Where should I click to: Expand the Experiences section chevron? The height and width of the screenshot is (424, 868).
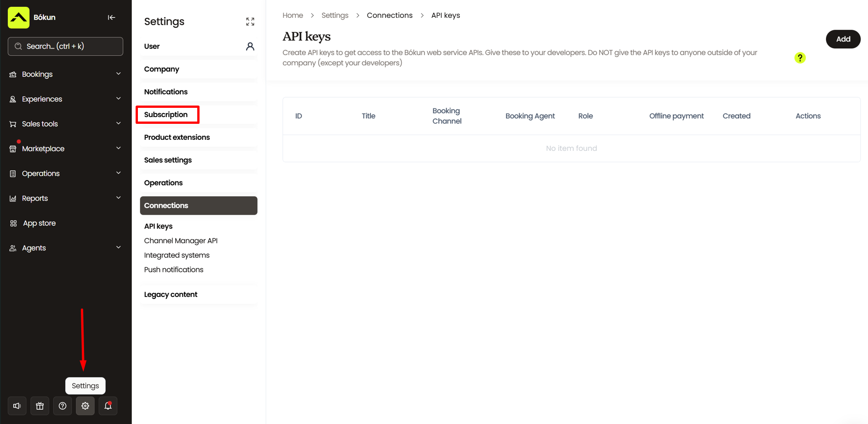point(118,99)
